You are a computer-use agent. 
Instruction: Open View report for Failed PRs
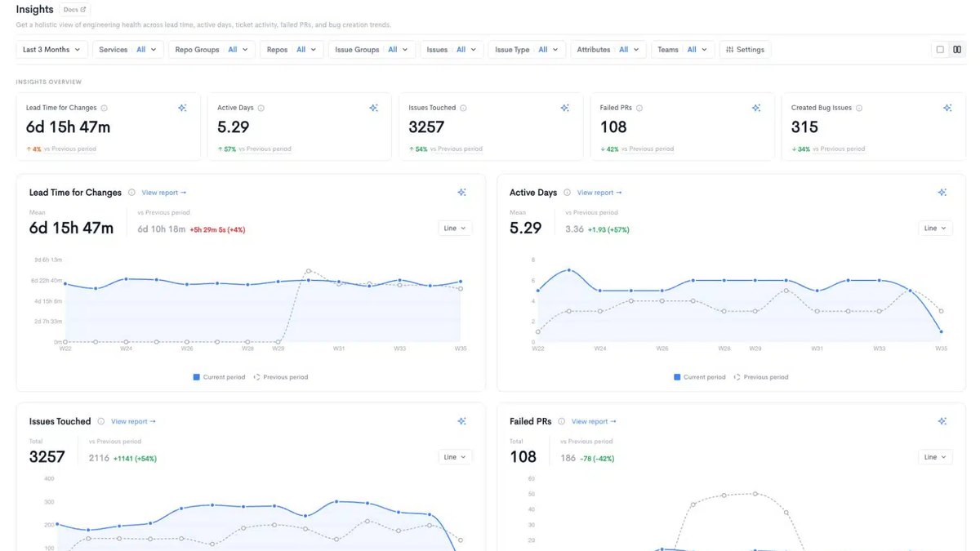point(594,421)
